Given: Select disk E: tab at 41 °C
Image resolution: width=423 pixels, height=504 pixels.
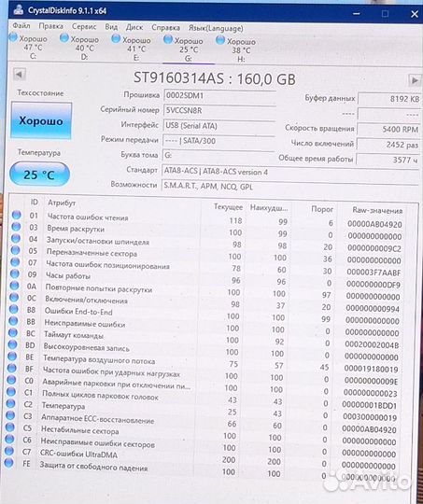Looking at the screenshot, I should click(132, 49).
